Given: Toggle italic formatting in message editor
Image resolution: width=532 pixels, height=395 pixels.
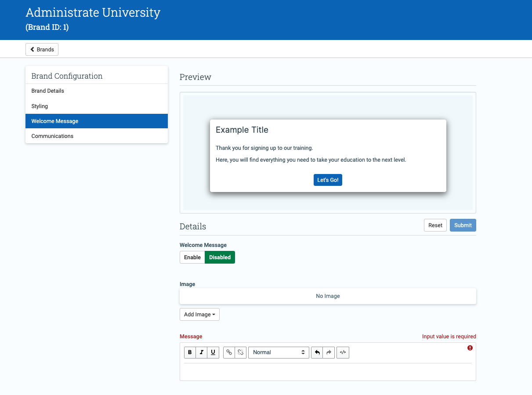Looking at the screenshot, I should 202,352.
